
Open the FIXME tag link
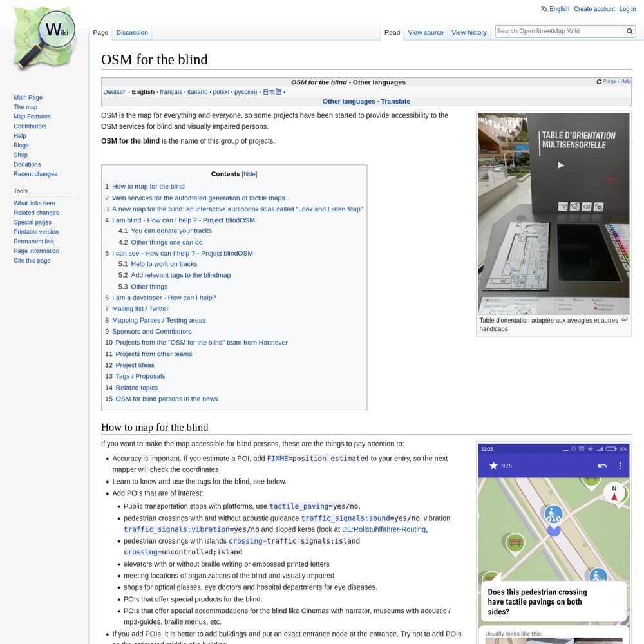coord(278,459)
